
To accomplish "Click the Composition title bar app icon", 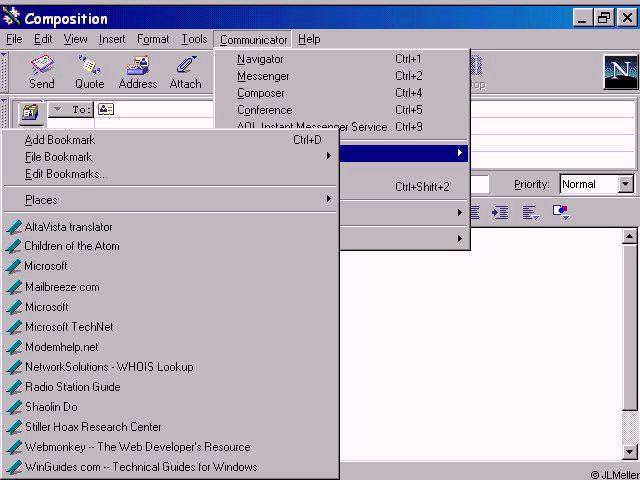I will [11, 17].
